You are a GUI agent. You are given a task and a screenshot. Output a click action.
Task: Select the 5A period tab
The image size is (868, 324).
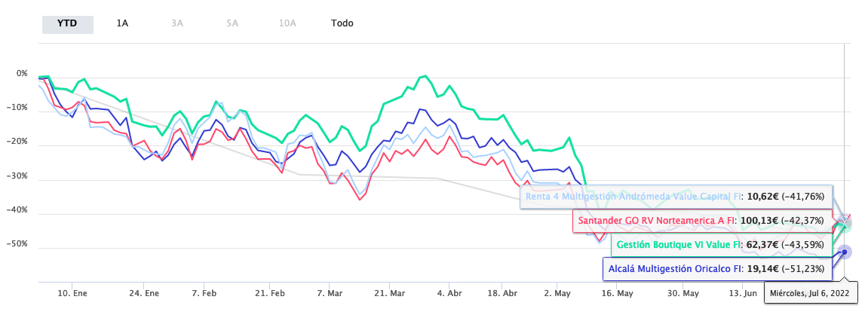232,23
